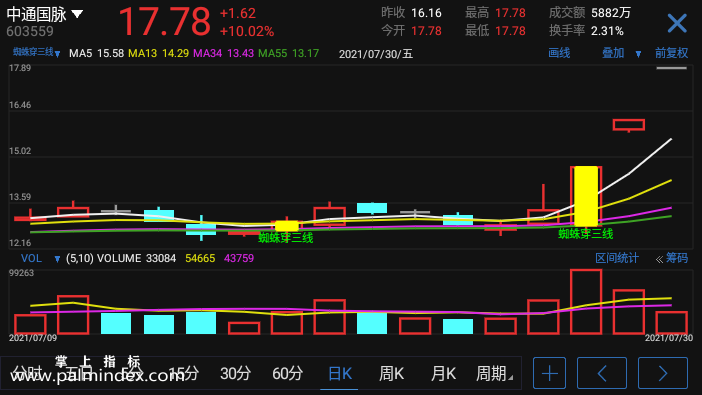Open the 叠加 overlay dropdown arrow
Image resolution: width=702 pixels, height=395 pixels.
pos(638,54)
